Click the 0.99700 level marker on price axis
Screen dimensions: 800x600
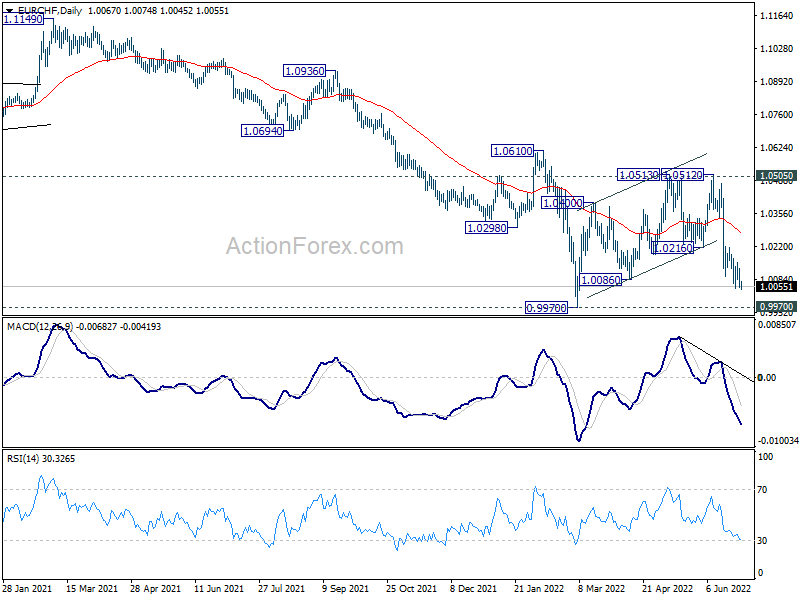777,307
